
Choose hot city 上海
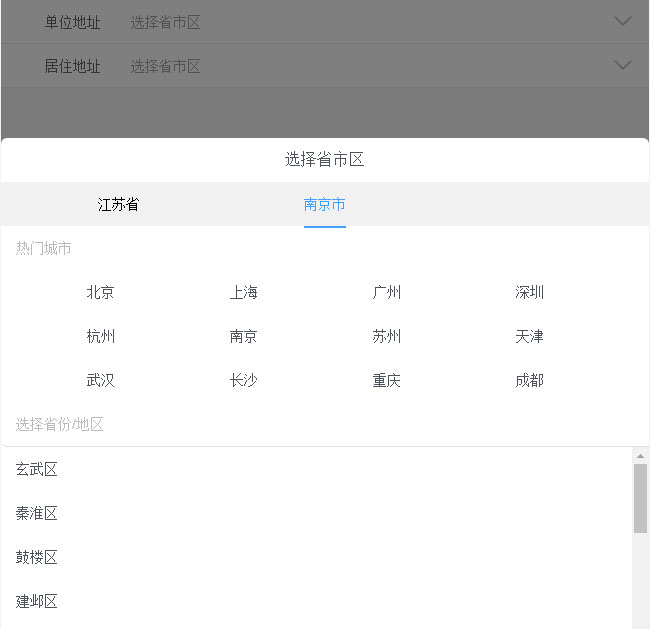(x=243, y=292)
